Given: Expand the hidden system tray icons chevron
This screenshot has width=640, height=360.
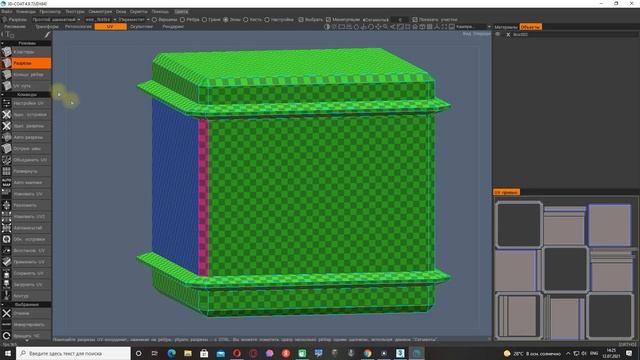Looking at the screenshot, I should tap(568, 353).
